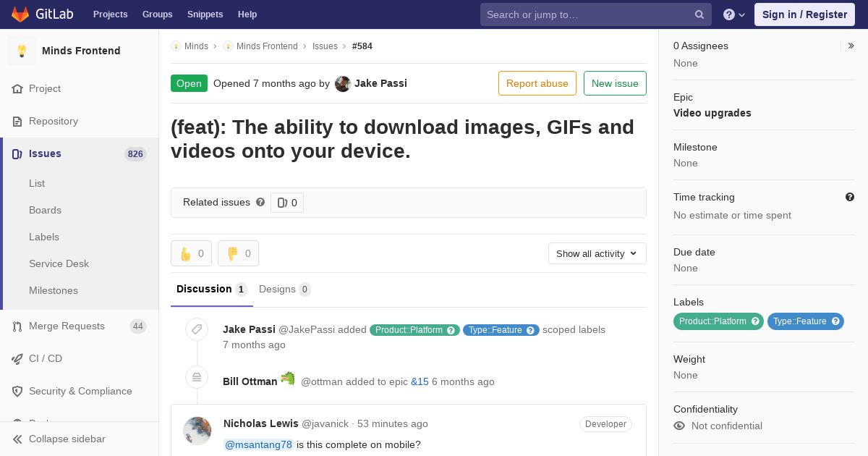Click help icon on sidebar Product::Platform label
Image resolution: width=868 pixels, height=456 pixels.
click(755, 321)
